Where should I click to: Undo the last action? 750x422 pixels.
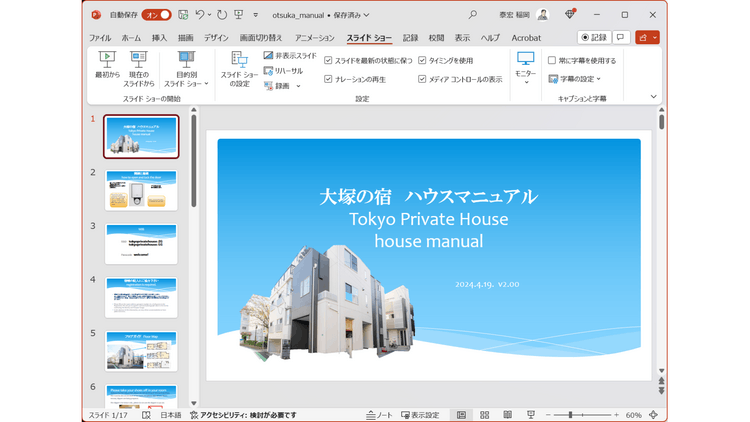click(x=200, y=15)
